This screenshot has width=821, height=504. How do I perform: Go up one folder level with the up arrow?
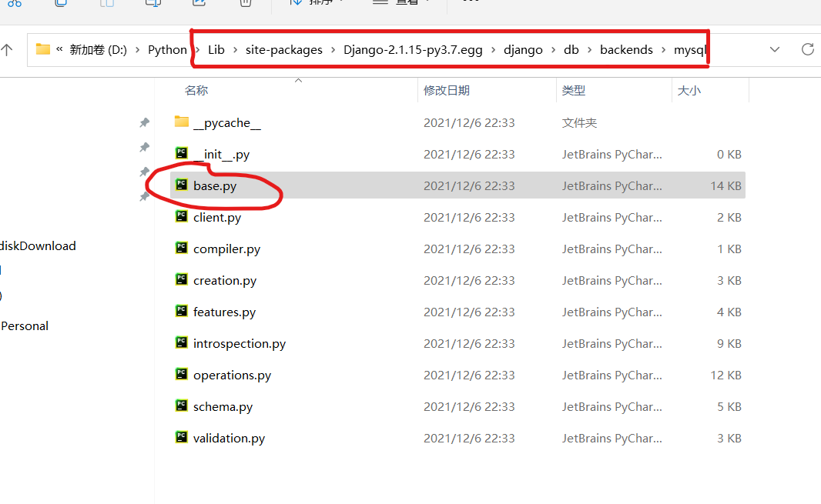pos(6,50)
